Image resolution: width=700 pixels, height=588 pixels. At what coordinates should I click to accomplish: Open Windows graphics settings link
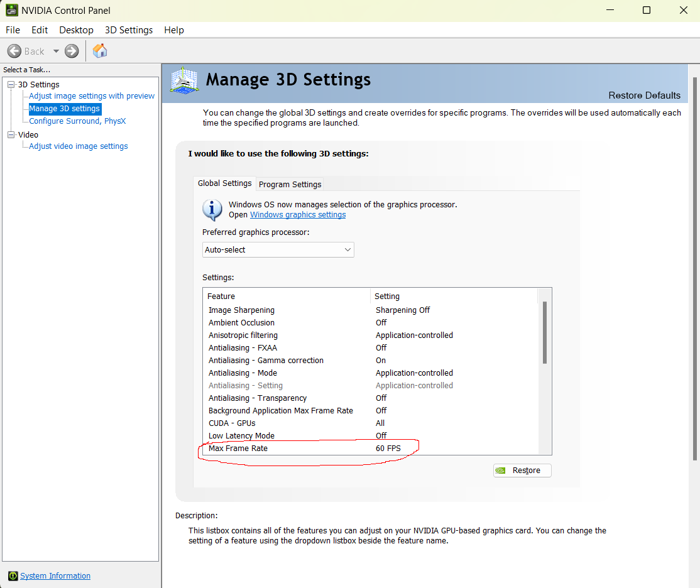tap(298, 215)
